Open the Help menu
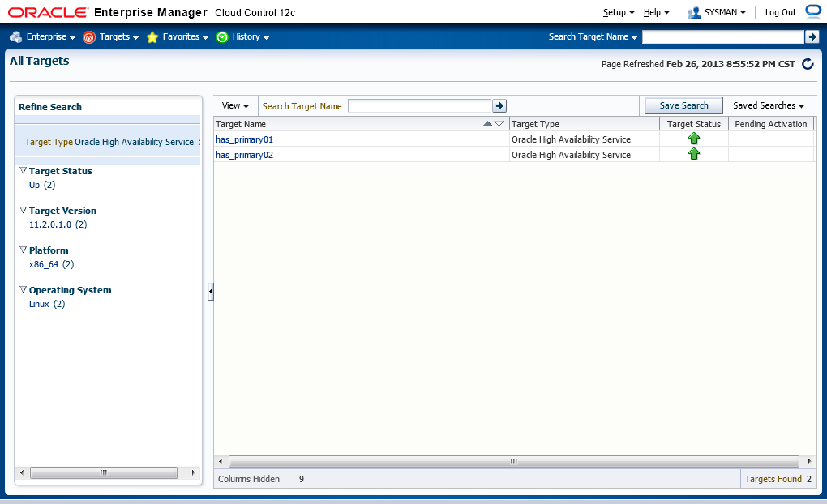This screenshot has height=504, width=827. pos(656,13)
